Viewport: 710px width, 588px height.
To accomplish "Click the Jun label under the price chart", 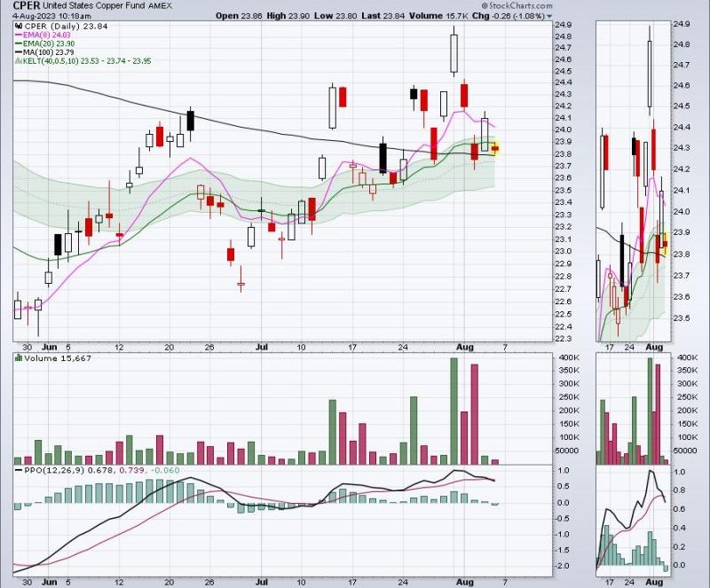I will click(x=50, y=347).
